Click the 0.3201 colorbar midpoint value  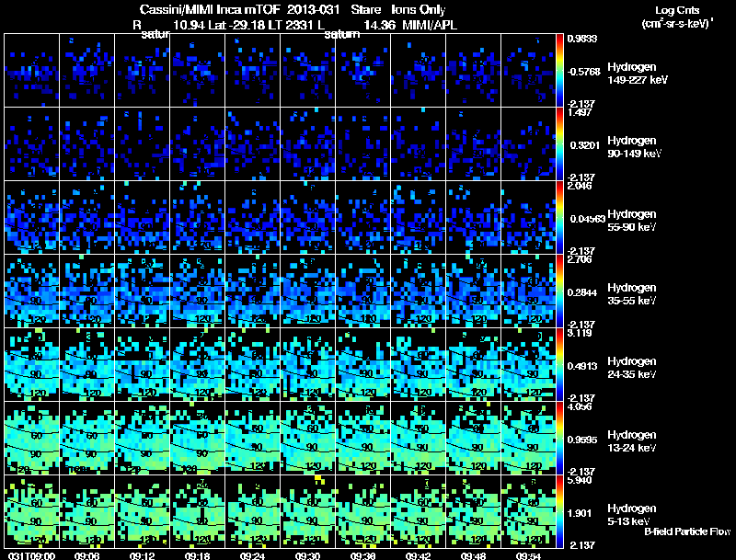coord(585,145)
